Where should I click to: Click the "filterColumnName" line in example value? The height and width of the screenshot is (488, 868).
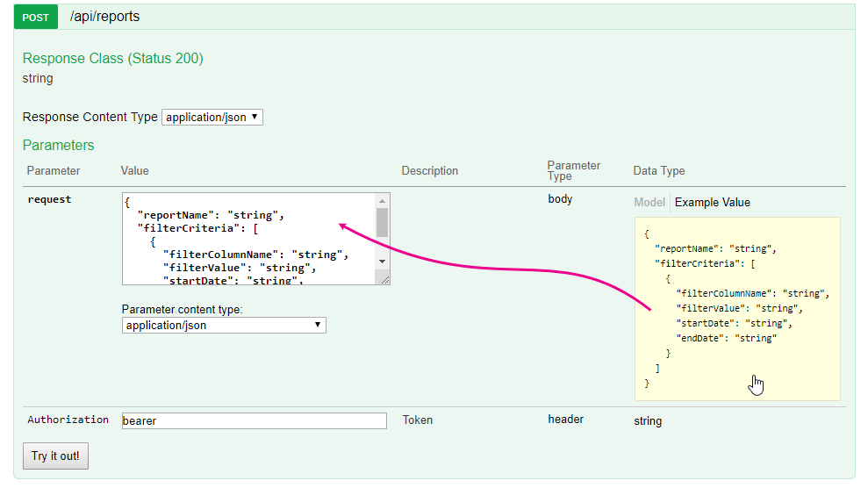click(753, 293)
